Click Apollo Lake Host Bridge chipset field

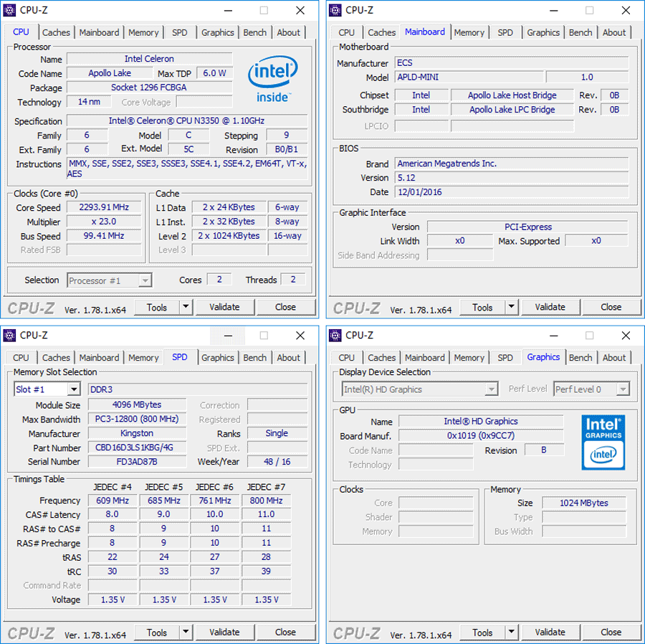click(x=512, y=95)
